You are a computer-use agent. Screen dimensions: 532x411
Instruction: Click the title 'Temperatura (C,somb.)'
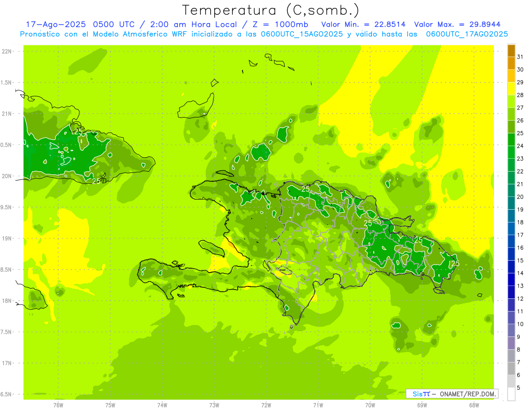click(270, 10)
